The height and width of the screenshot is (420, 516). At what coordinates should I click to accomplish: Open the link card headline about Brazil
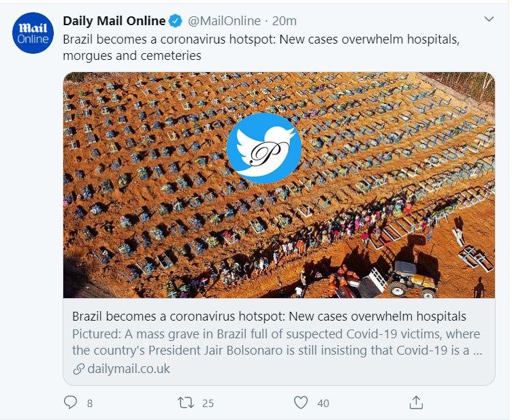coord(269,317)
